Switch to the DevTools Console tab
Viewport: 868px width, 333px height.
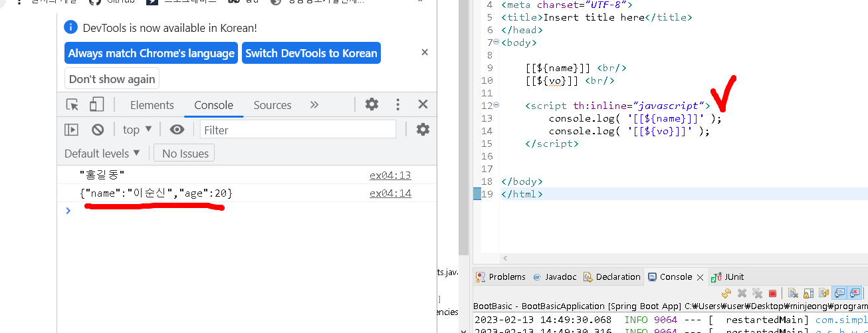point(213,105)
